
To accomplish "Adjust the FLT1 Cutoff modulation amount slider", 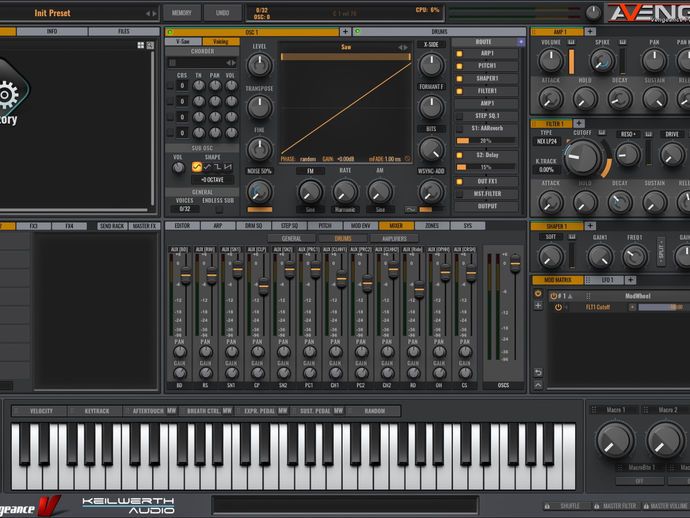I will (x=664, y=307).
